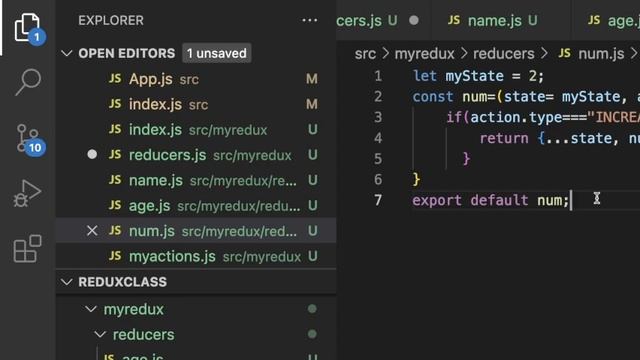Image resolution: width=640 pixels, height=360 pixels.
Task: Click on 'let myState = 2;' code line
Action: 478,76
